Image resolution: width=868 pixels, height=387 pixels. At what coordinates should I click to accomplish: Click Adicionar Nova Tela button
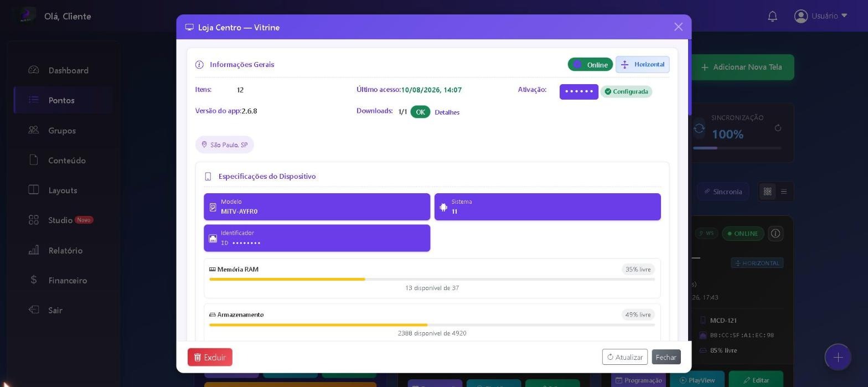(x=742, y=67)
